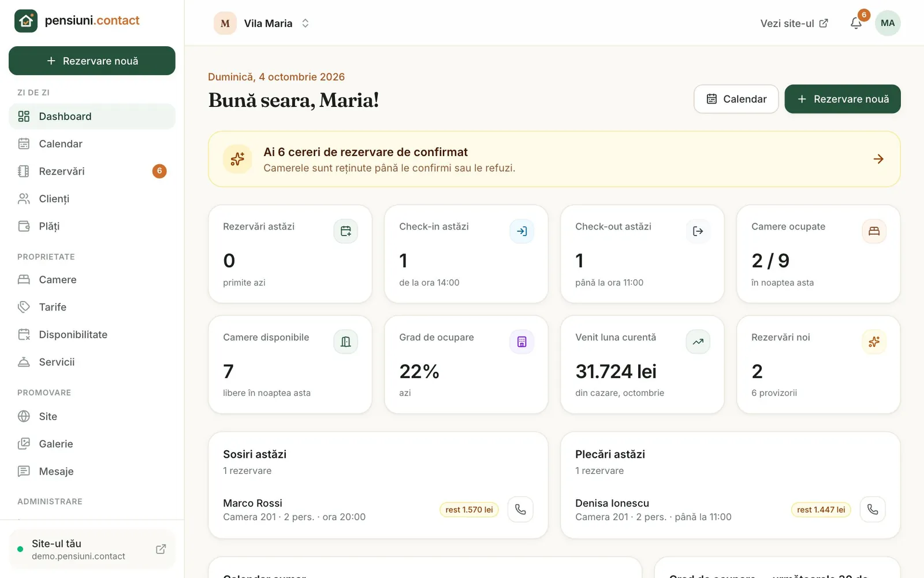The height and width of the screenshot is (578, 924).
Task: Open Galerie sidebar item
Action: (92, 444)
